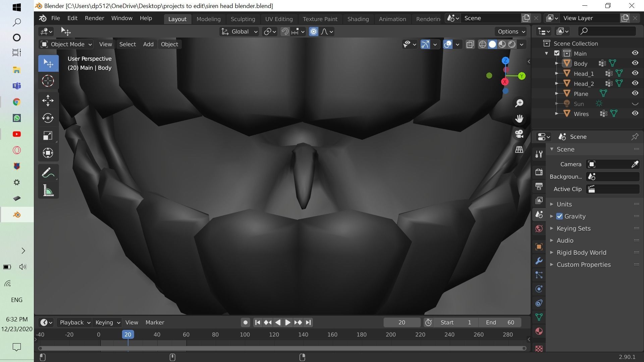Open the Global orientation dropdown

239,32
